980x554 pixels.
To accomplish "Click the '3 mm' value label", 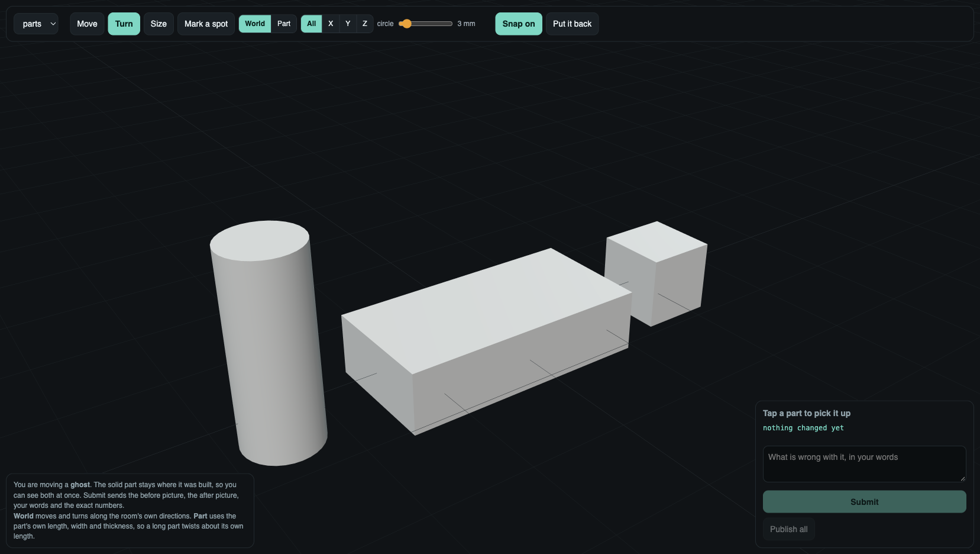I will (466, 24).
